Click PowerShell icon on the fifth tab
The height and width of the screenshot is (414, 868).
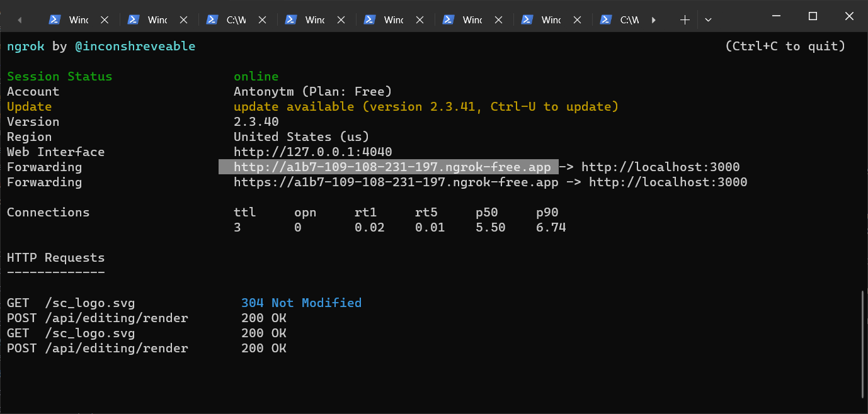pos(370,20)
